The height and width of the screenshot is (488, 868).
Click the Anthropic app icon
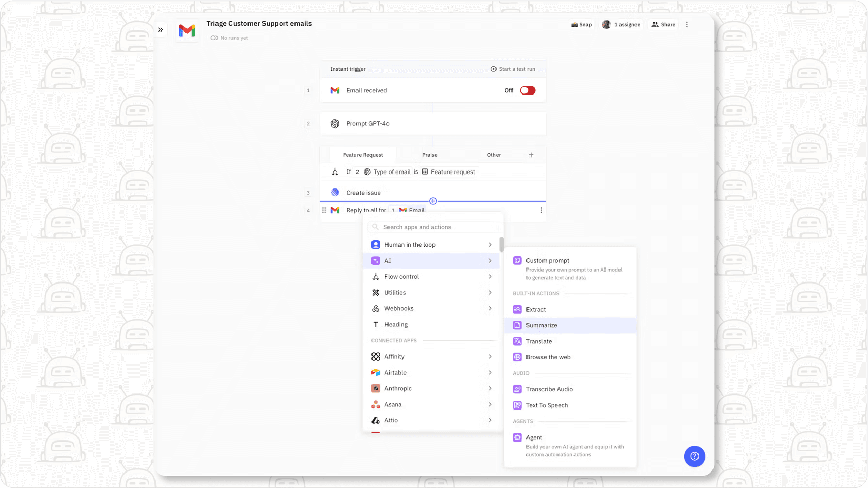pyautogui.click(x=376, y=388)
